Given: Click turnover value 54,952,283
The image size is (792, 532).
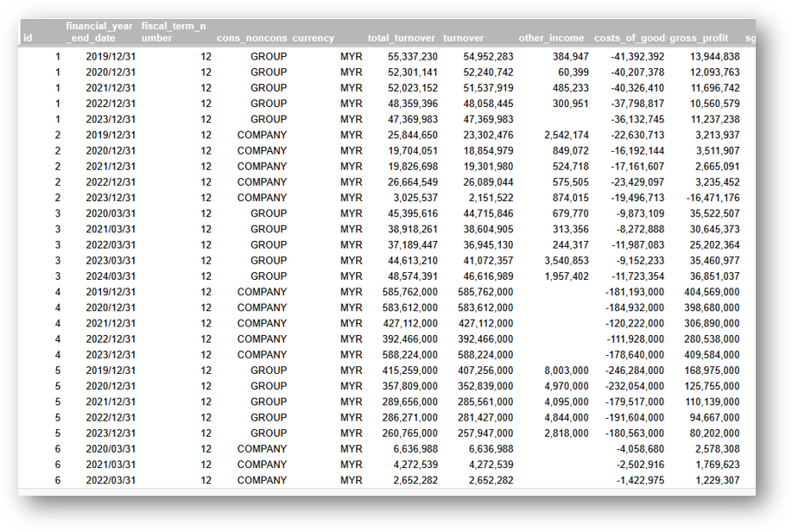Looking at the screenshot, I should 488,57.
